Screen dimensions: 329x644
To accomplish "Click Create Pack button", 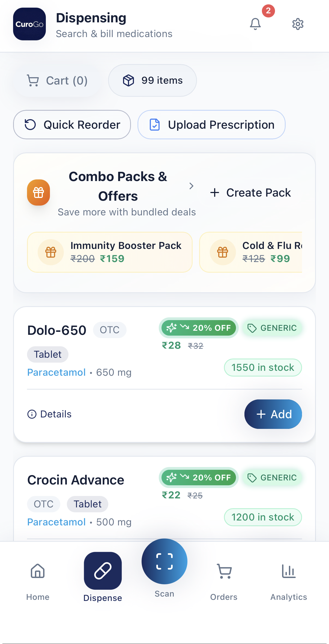I will (250, 193).
